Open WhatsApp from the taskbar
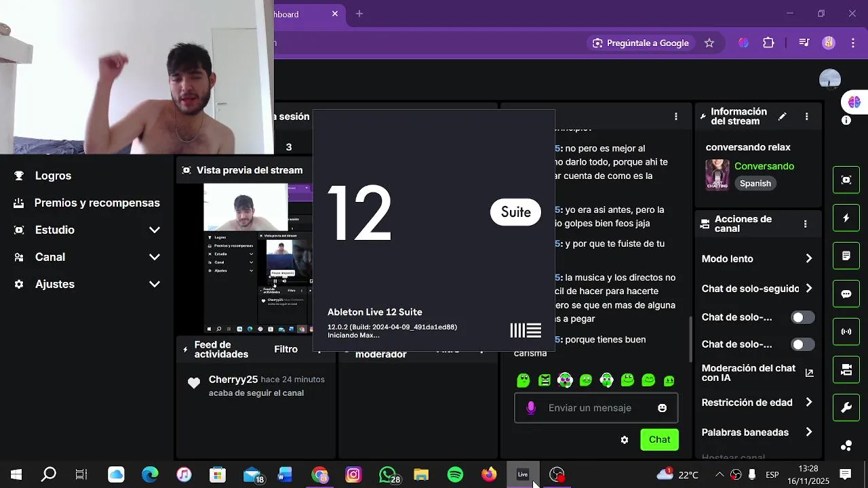 (x=388, y=474)
